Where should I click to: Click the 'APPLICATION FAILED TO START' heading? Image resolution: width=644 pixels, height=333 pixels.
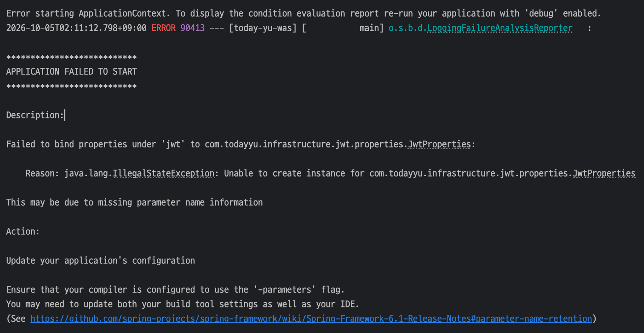pos(72,72)
